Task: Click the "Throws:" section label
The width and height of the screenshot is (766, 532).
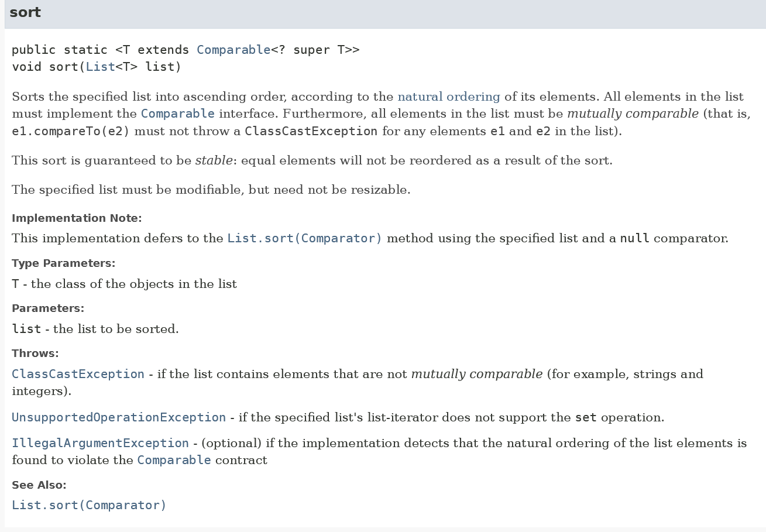Action: pos(35,353)
